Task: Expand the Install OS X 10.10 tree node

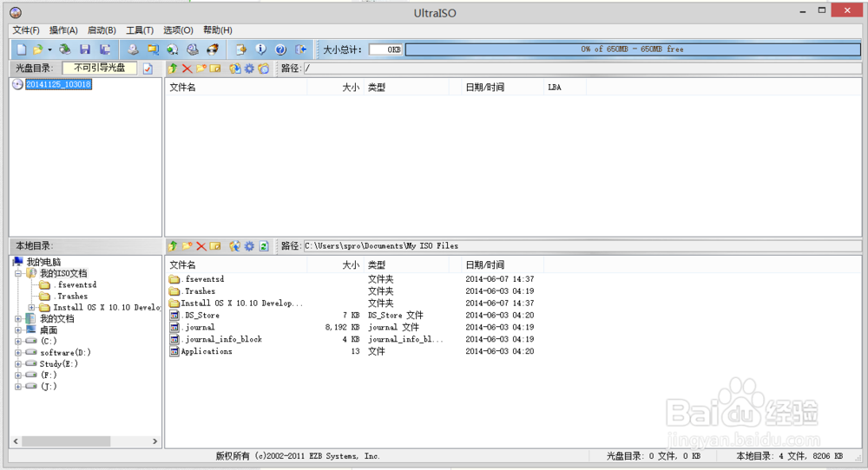Action: 31,308
